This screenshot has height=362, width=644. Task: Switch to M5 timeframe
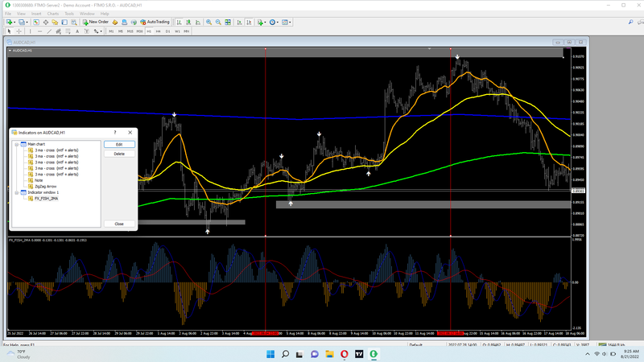[x=120, y=31]
